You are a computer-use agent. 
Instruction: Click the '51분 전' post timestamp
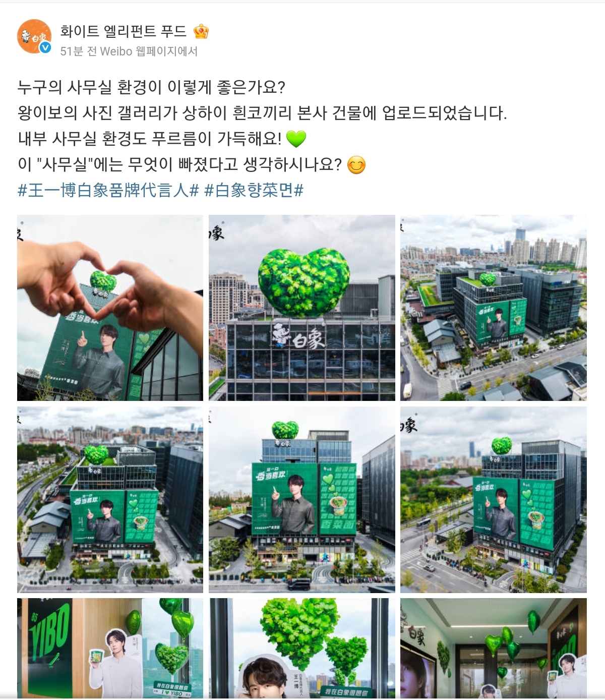tap(79, 51)
